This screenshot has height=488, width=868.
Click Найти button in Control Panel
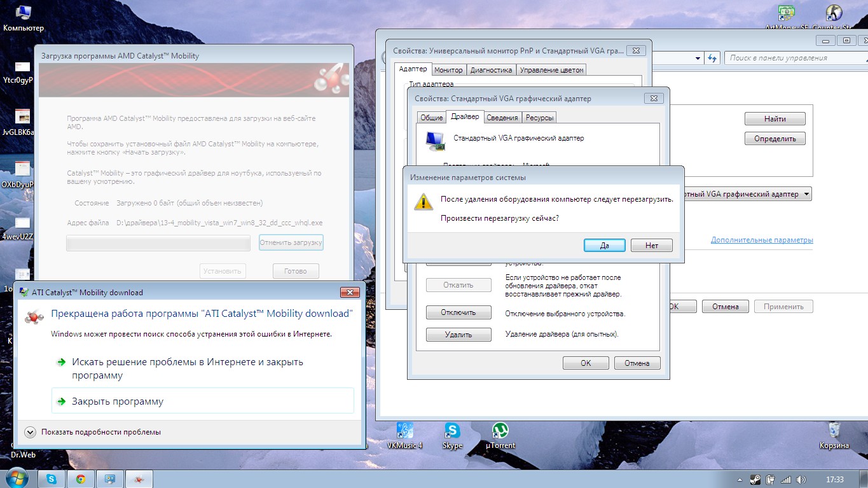(x=775, y=119)
